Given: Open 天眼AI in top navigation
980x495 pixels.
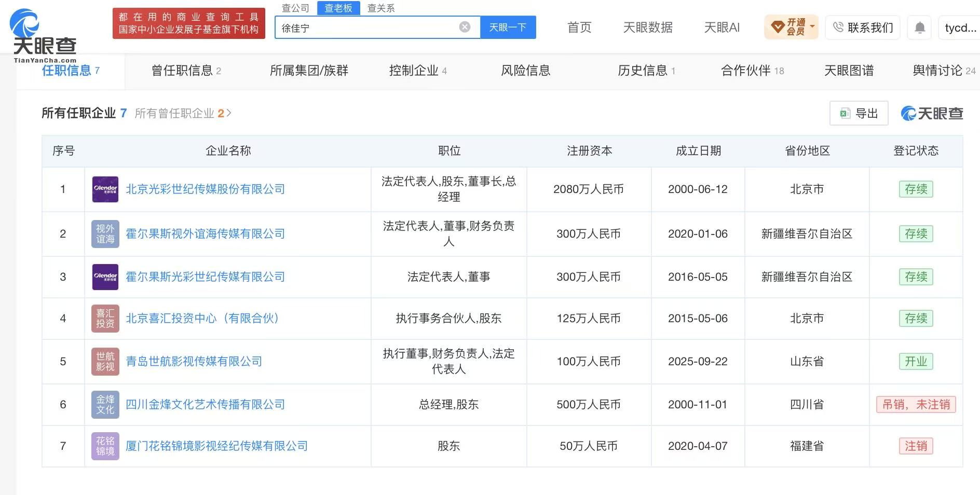Looking at the screenshot, I should click(722, 27).
